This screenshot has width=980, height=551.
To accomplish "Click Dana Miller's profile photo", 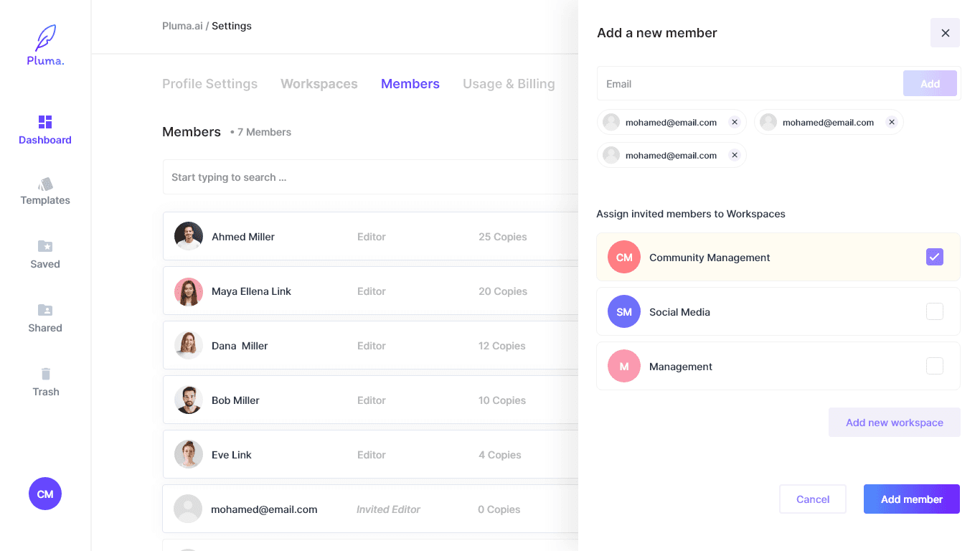I will pos(189,345).
